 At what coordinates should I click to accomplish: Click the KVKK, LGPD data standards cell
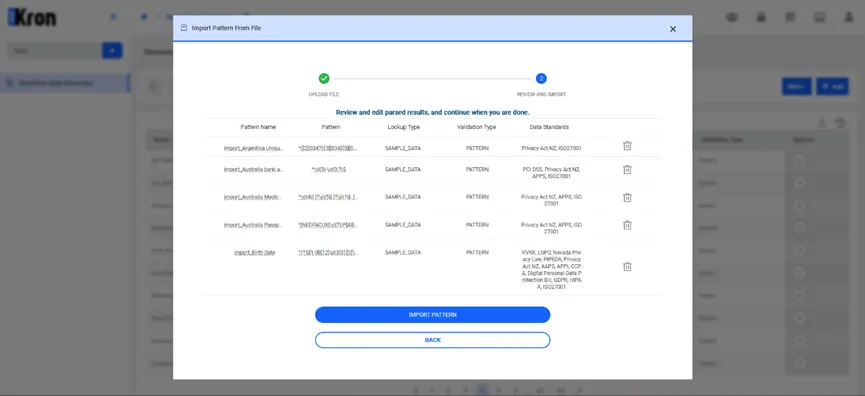click(x=551, y=270)
